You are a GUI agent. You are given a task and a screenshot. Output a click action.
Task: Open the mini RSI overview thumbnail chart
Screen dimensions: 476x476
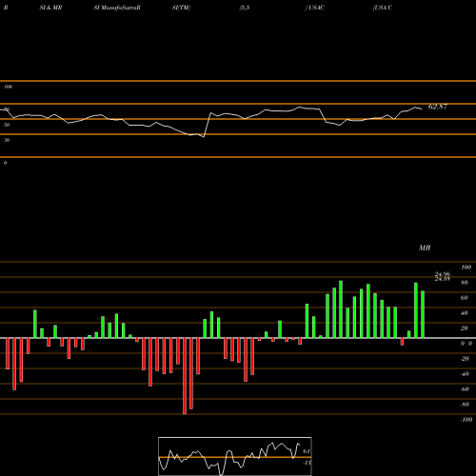pos(235,456)
